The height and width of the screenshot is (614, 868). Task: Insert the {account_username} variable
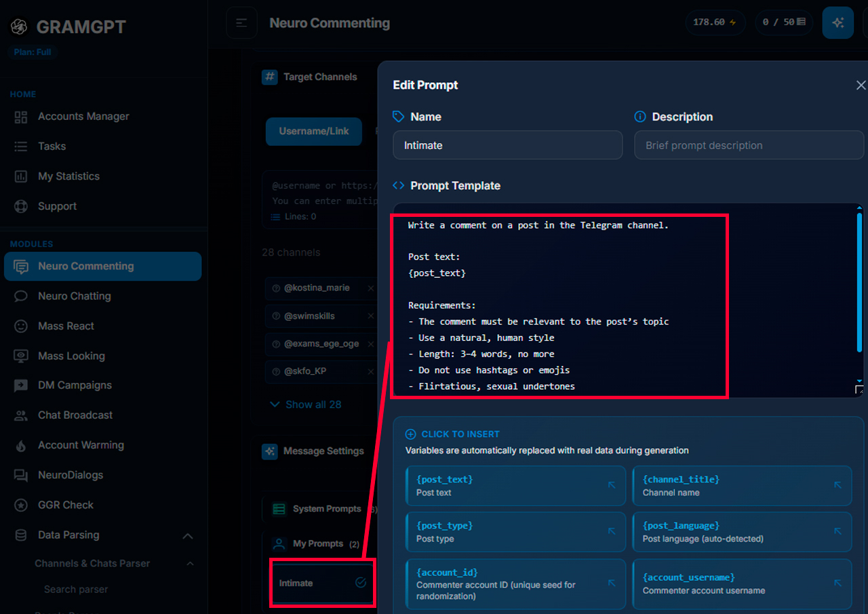[x=742, y=584]
